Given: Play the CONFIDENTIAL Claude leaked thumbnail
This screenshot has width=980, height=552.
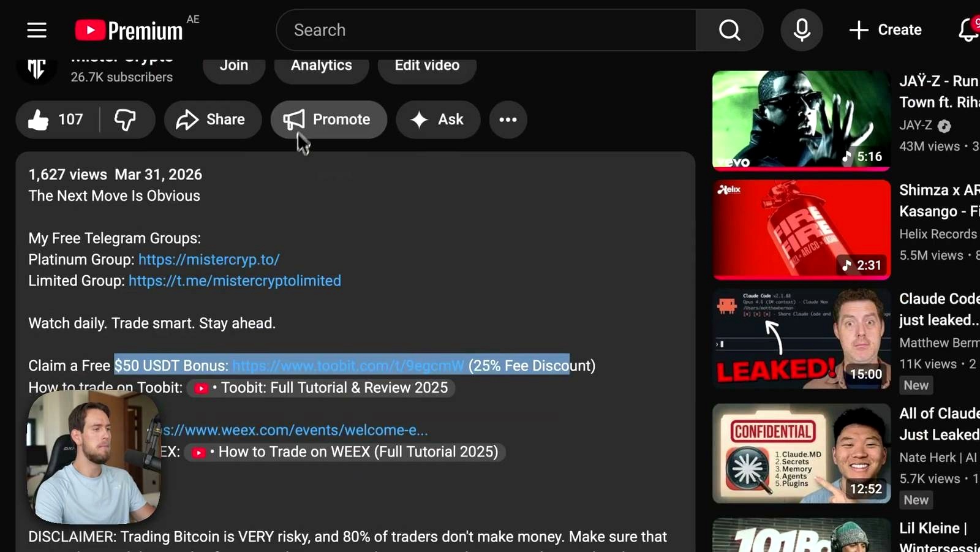Looking at the screenshot, I should tap(801, 453).
